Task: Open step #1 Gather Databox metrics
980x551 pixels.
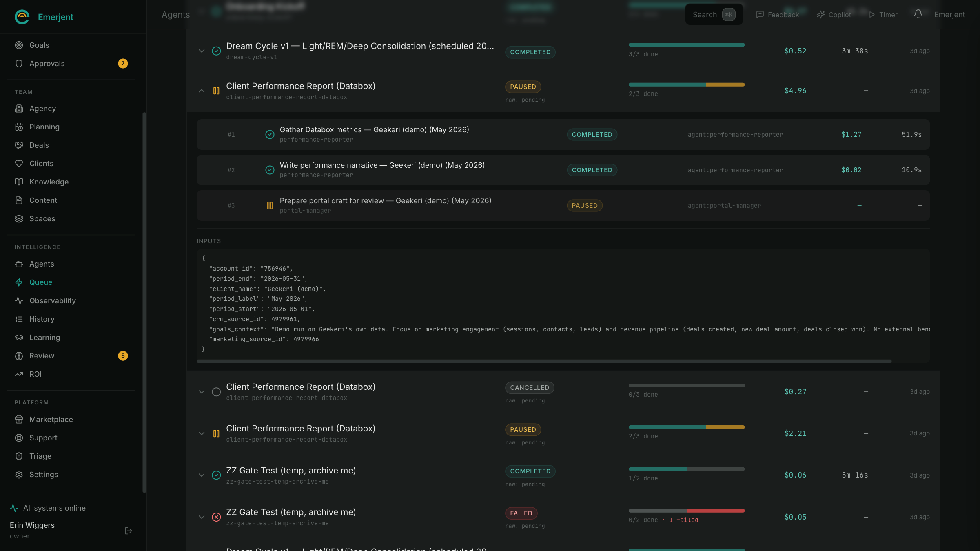Action: [x=563, y=134]
